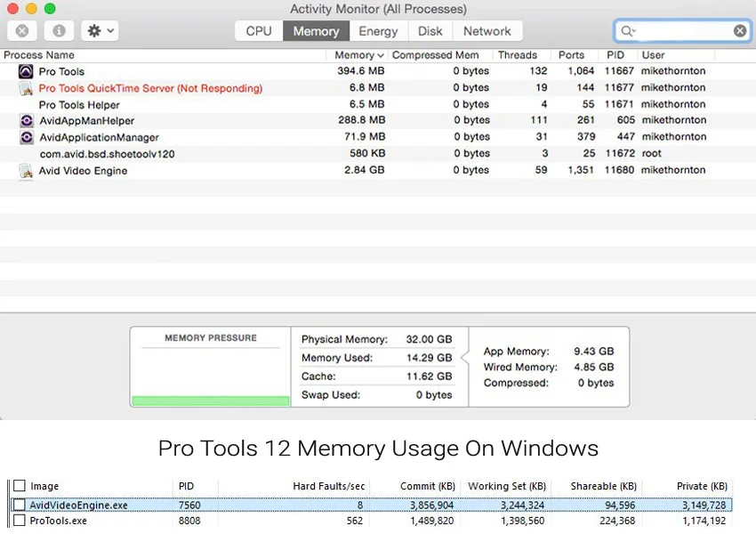Switch to the Disk tab

(430, 31)
